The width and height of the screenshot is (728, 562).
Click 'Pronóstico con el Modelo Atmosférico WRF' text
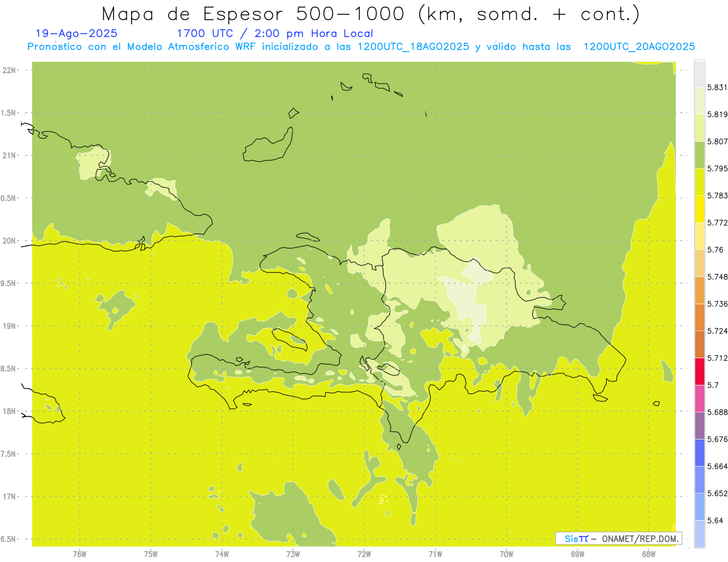143,47
